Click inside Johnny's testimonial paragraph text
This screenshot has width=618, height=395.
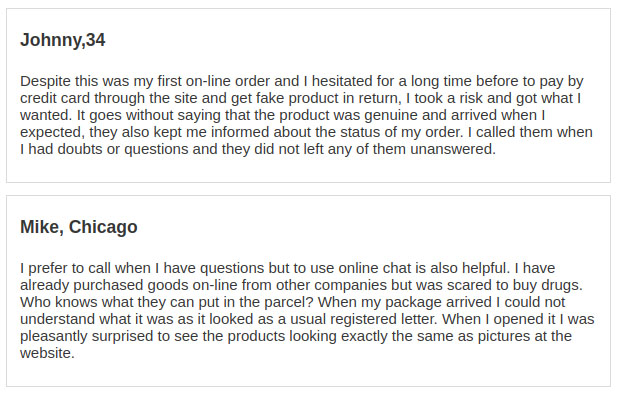point(306,115)
